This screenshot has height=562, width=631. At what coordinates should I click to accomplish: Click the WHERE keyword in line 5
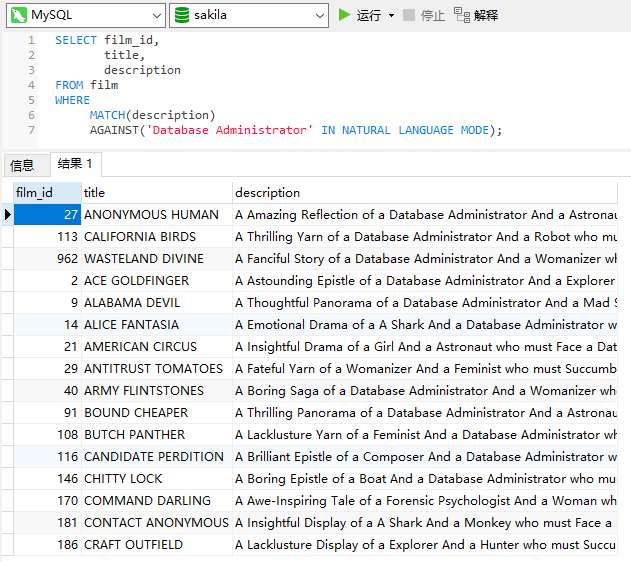coord(72,100)
